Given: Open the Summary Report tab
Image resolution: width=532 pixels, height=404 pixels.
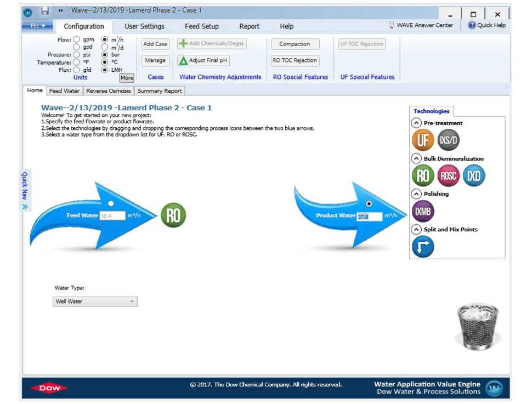Looking at the screenshot, I should [x=160, y=91].
